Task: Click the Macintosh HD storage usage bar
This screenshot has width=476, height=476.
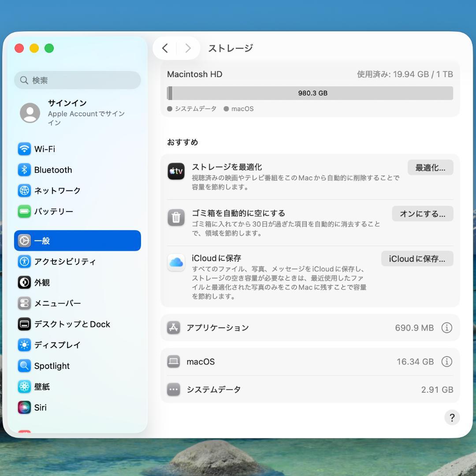Action: [310, 93]
